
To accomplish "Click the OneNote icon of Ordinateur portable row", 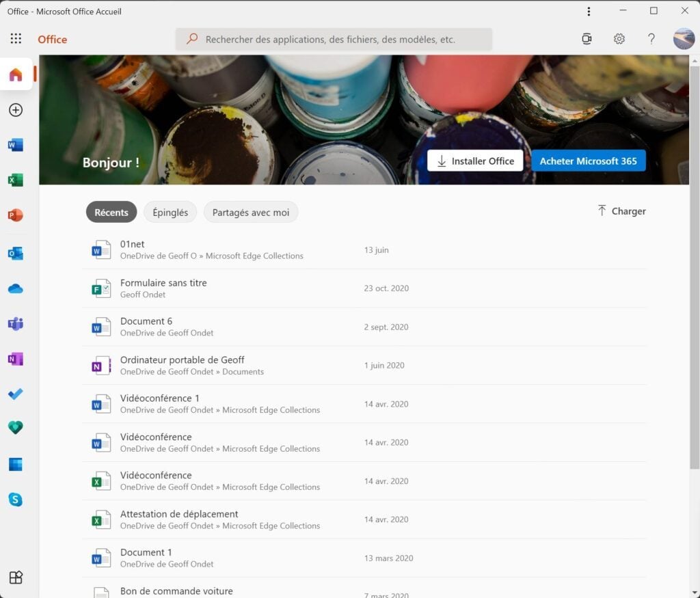I will point(101,366).
